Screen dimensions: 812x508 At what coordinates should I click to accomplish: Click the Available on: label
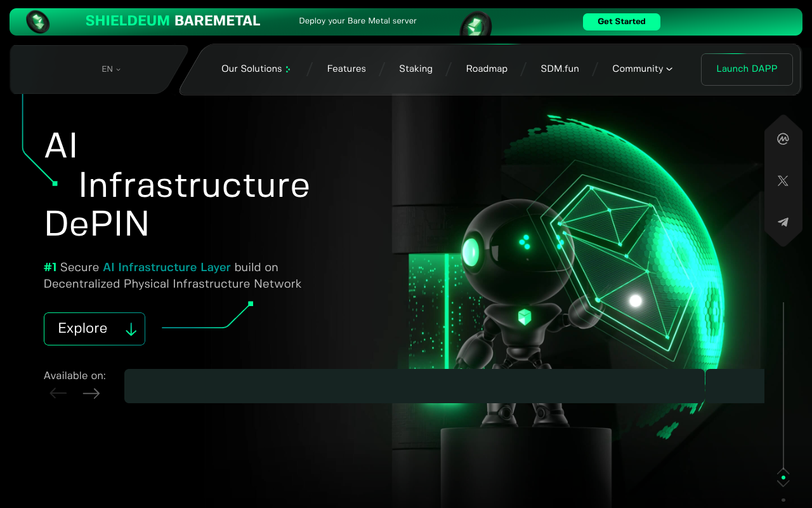tap(75, 376)
